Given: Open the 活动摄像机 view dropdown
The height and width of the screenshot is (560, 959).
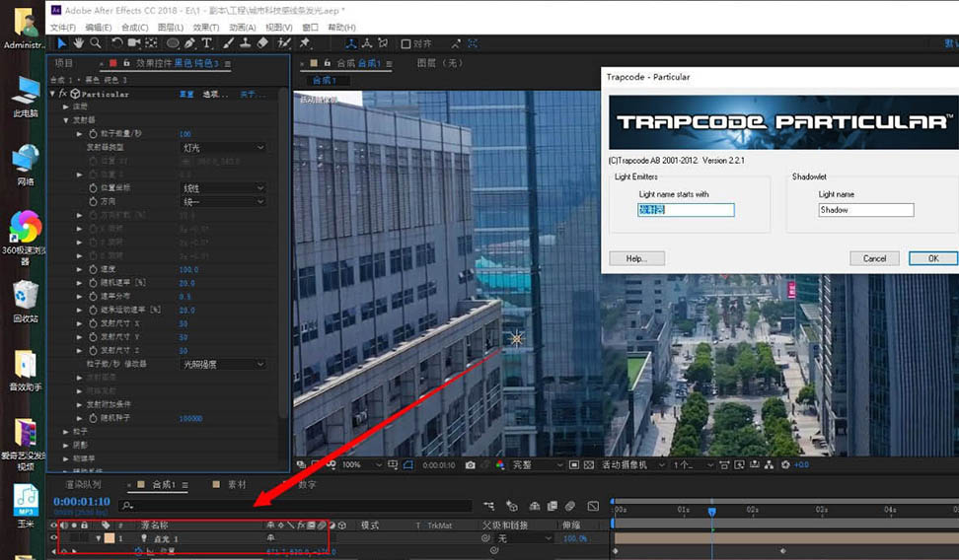Looking at the screenshot, I should tap(632, 465).
